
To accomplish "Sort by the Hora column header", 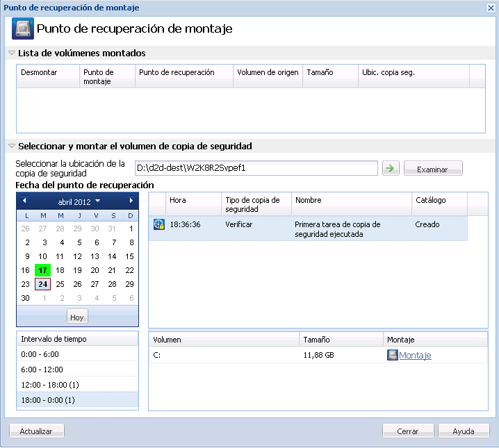I will 193,200.
